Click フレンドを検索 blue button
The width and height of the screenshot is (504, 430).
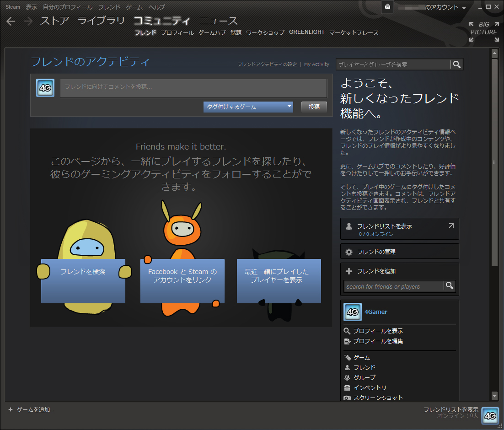click(x=83, y=281)
